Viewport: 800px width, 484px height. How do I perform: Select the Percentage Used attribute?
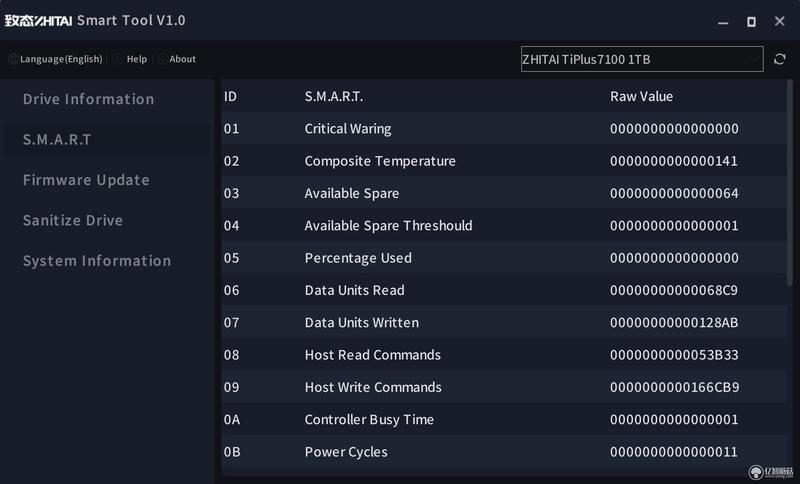click(x=358, y=258)
